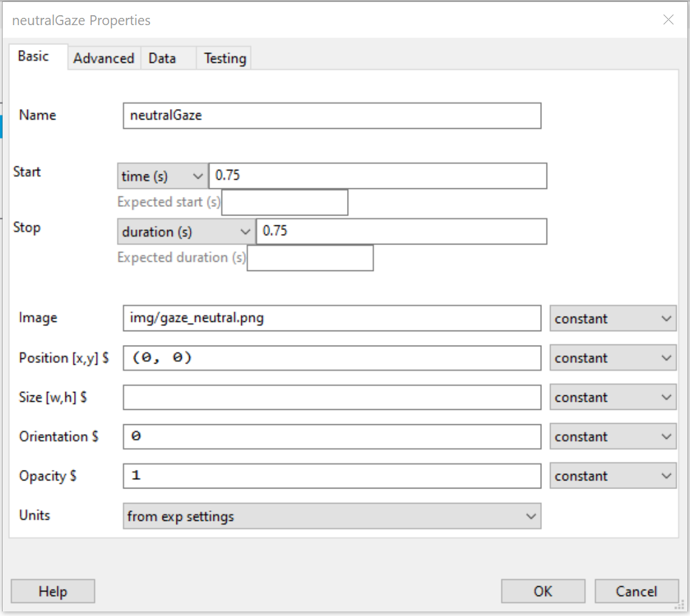Open the Image constant update dropdown
690x616 pixels.
pos(613,319)
